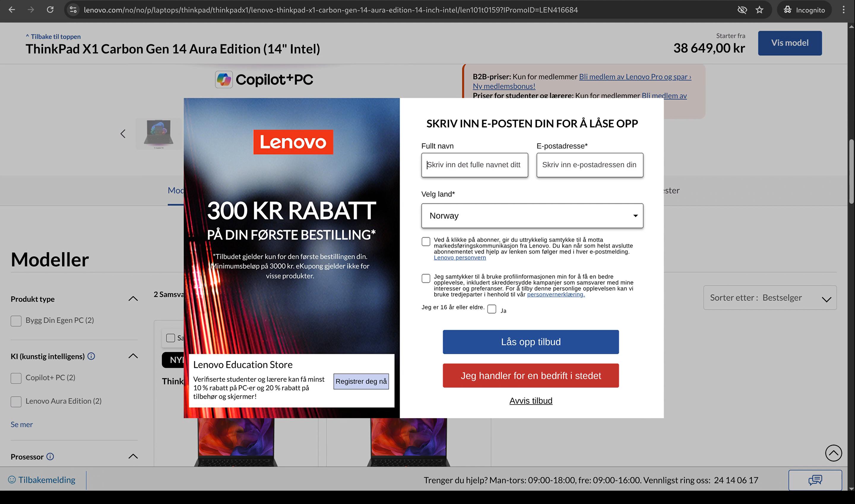Open the Sorter etter Bestselger dropdown
Viewport: 855px width, 504px height.
pyautogui.click(x=770, y=298)
